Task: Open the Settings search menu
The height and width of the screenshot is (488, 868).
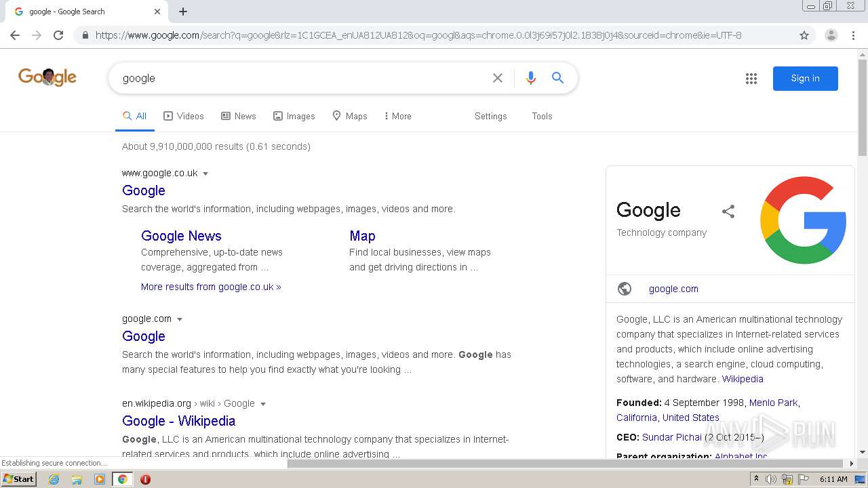Action: coord(491,116)
